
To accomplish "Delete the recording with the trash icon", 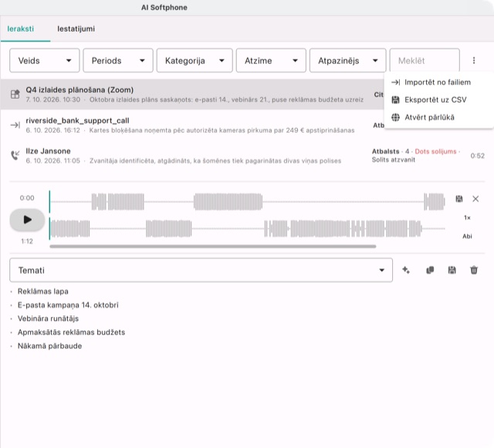I will (x=474, y=270).
